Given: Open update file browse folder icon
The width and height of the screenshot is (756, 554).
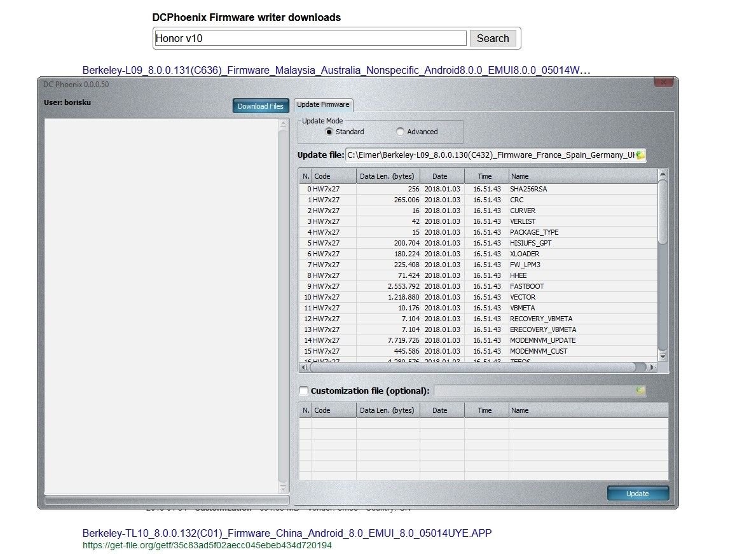Looking at the screenshot, I should 640,155.
